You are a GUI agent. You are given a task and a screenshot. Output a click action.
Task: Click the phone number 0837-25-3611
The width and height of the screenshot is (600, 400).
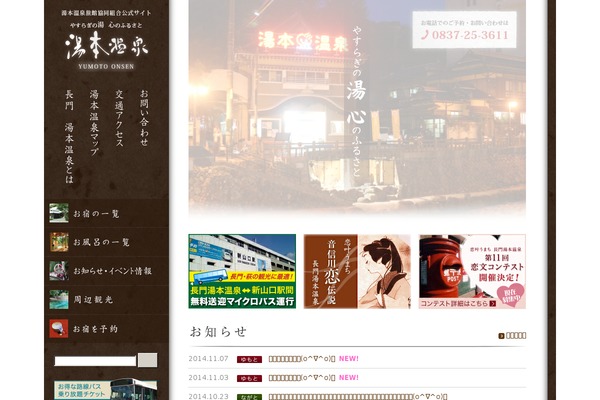point(470,35)
